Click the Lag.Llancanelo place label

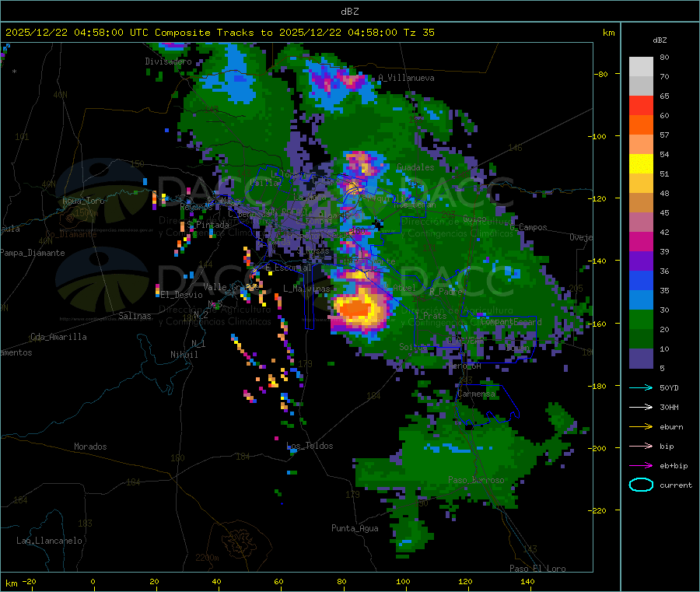pos(49,541)
